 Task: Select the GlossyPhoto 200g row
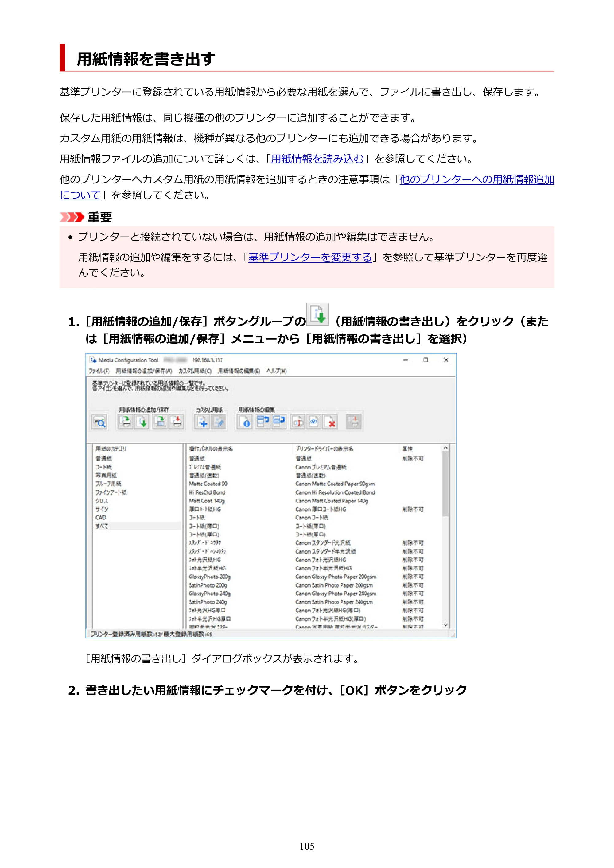(210, 577)
